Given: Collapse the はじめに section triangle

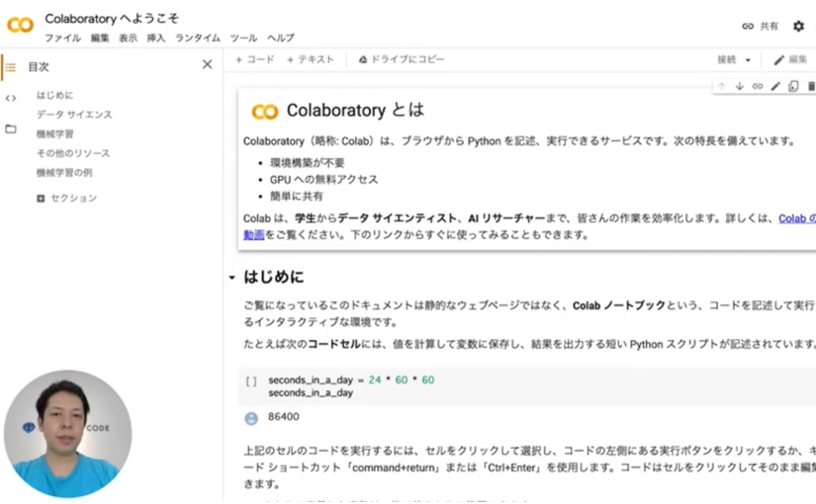Looking at the screenshot, I should [231, 278].
